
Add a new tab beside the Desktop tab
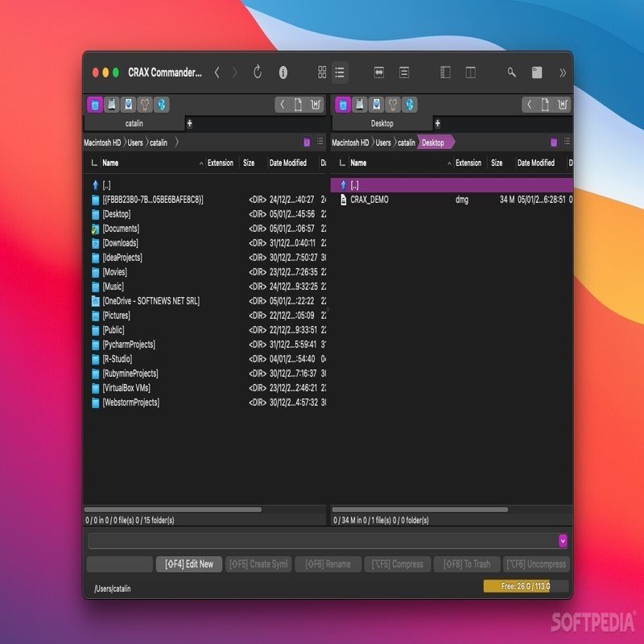[x=437, y=123]
